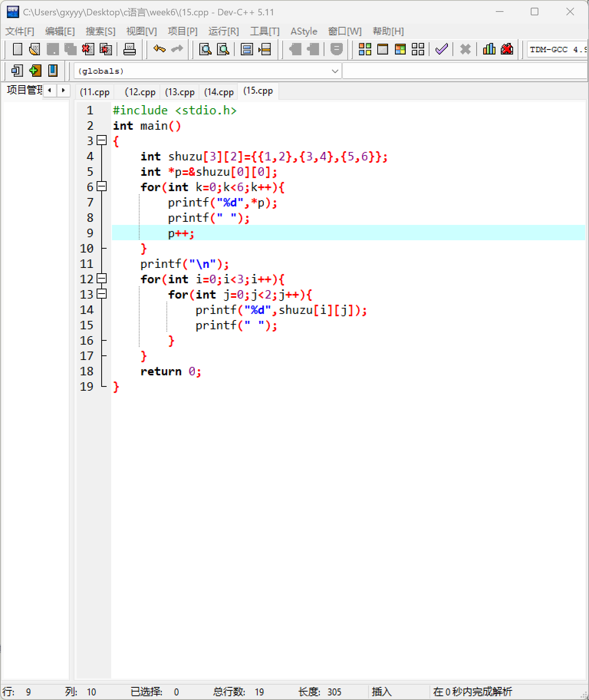
Task: Click line number 9 in the gutter
Action: (90, 233)
